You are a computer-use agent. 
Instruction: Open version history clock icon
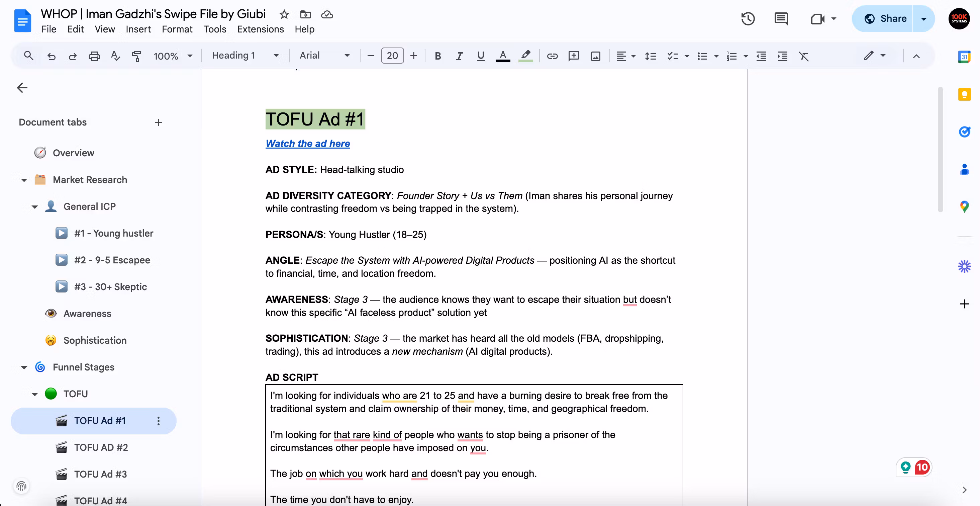point(748,19)
